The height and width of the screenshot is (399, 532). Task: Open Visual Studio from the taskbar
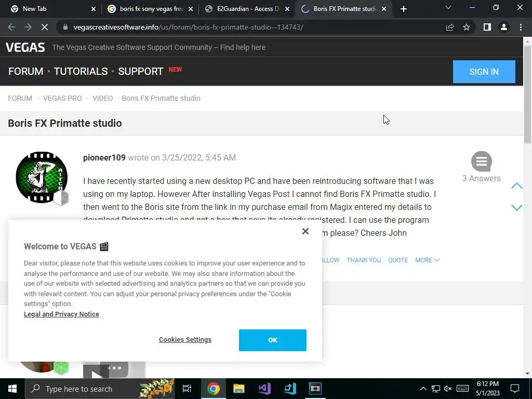click(x=264, y=389)
